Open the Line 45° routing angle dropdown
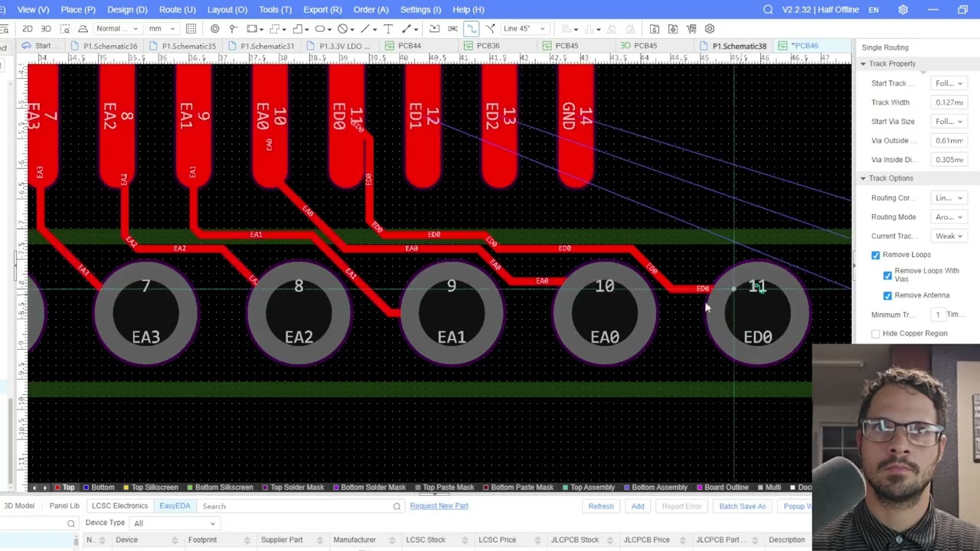The image size is (980, 551). pos(525,29)
